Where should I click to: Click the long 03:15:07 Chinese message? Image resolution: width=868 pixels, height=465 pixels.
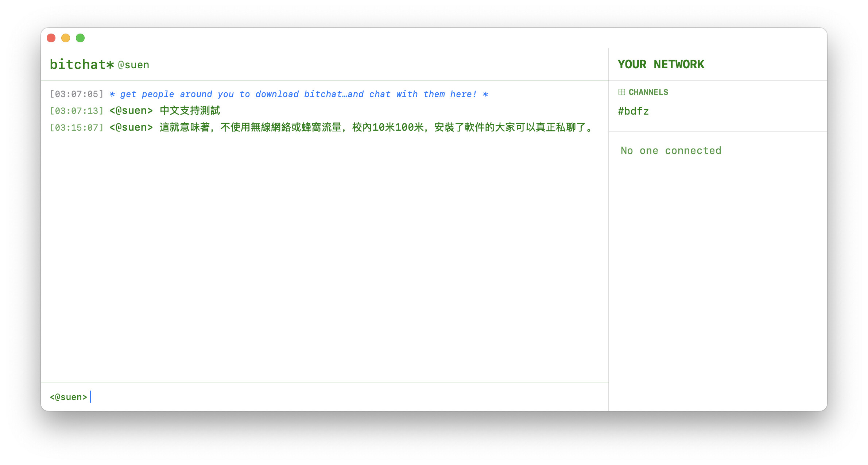[x=376, y=127]
